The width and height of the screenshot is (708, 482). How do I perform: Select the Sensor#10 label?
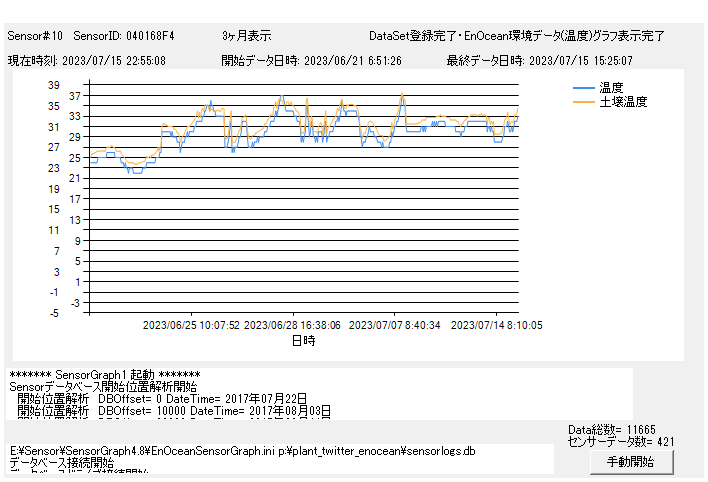[x=35, y=36]
